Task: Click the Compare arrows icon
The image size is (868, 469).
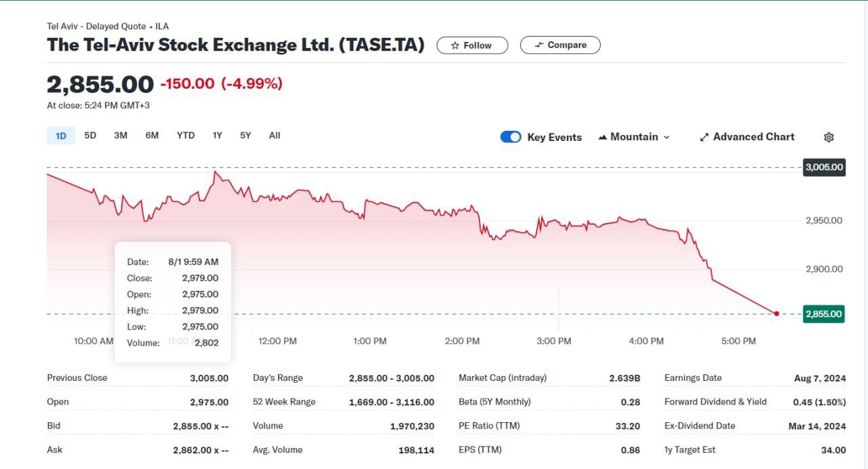Action: point(539,45)
